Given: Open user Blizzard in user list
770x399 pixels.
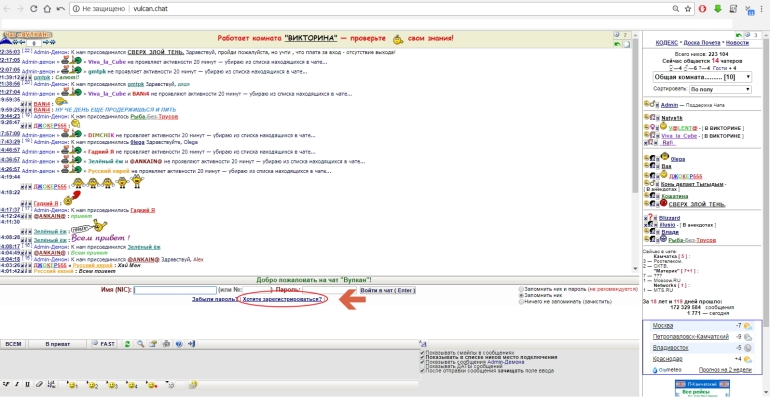Looking at the screenshot, I should tap(669, 218).
